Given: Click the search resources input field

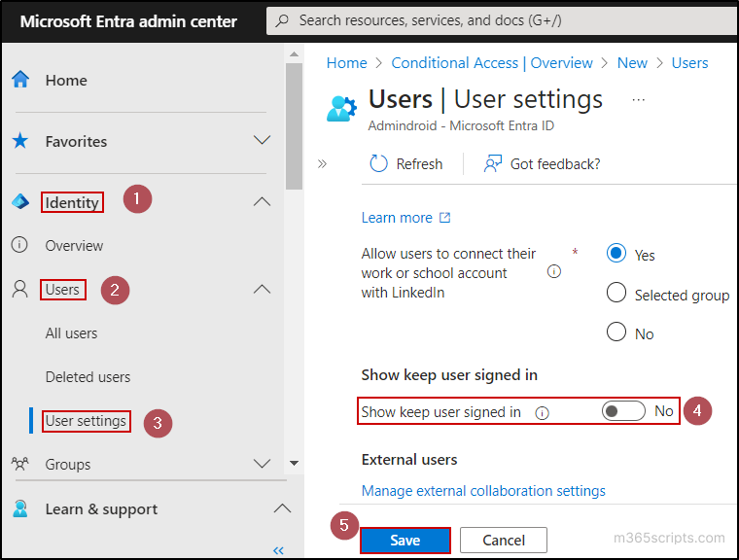Looking at the screenshot, I should pyautogui.click(x=503, y=20).
